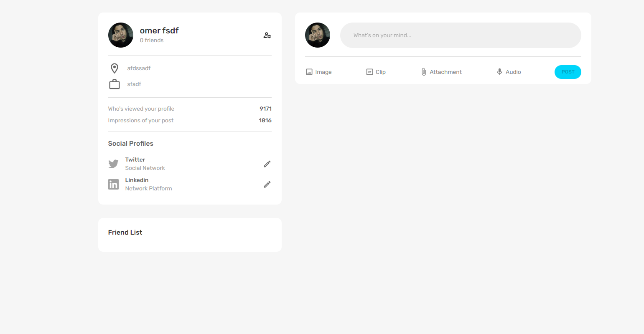This screenshot has width=644, height=334.
Task: Select the Clip icon in the post composer
Action: [369, 71]
